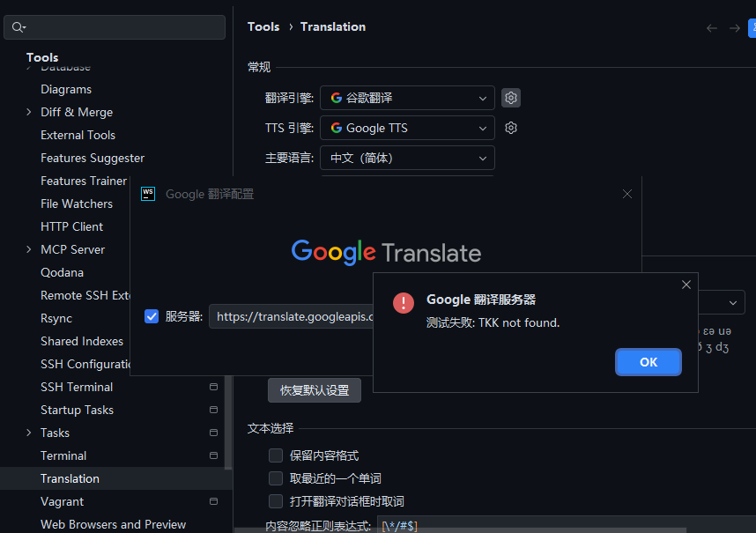Screen dimensions: 756x533
Task: Click the search icon in settings search
Action: click(19, 27)
